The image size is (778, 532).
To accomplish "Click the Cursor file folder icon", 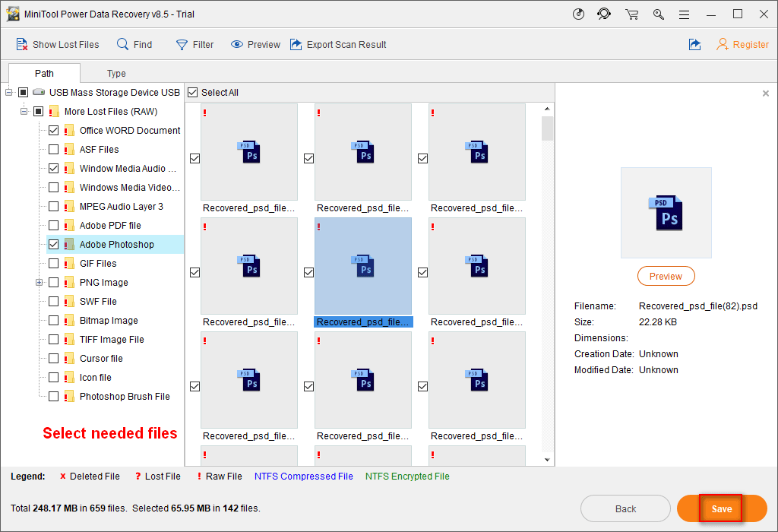I will coord(69,358).
